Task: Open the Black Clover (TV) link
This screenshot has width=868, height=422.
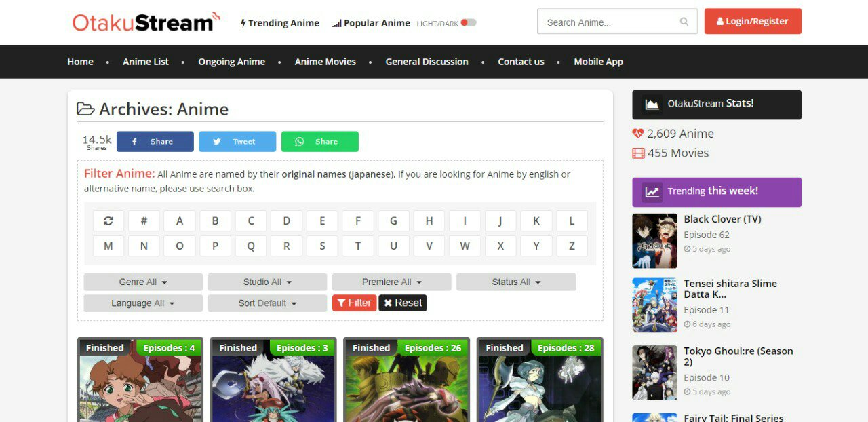Action: point(722,219)
